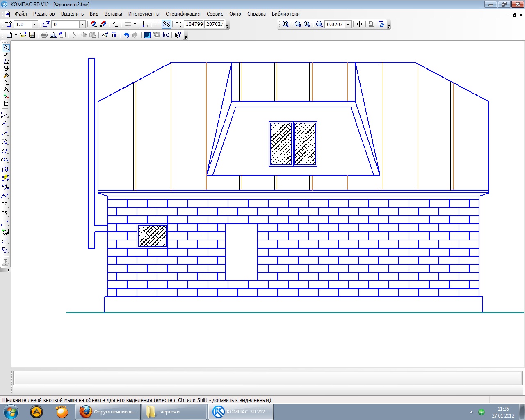Open the print preview tool
Screen dimensions: 525x420
coord(53,35)
